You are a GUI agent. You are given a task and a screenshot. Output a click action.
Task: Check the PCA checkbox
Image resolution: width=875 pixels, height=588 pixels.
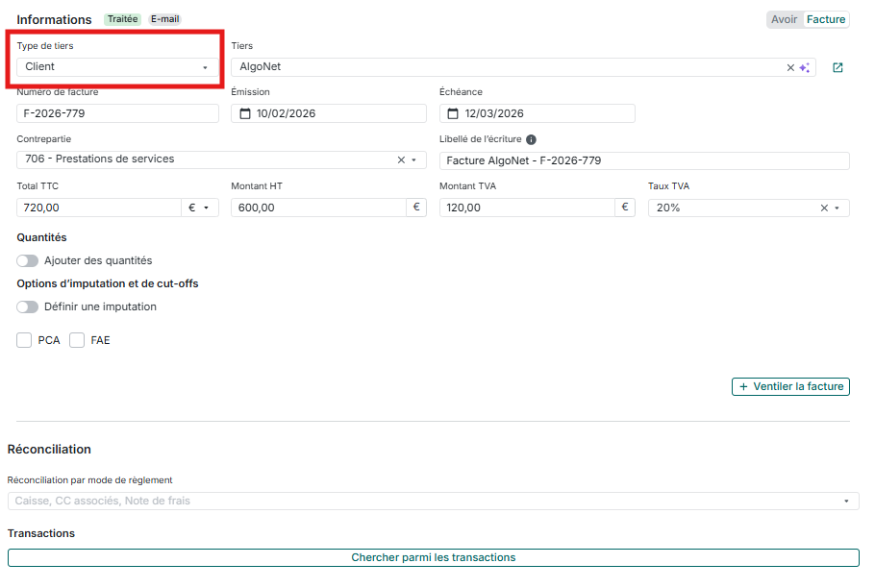click(25, 340)
